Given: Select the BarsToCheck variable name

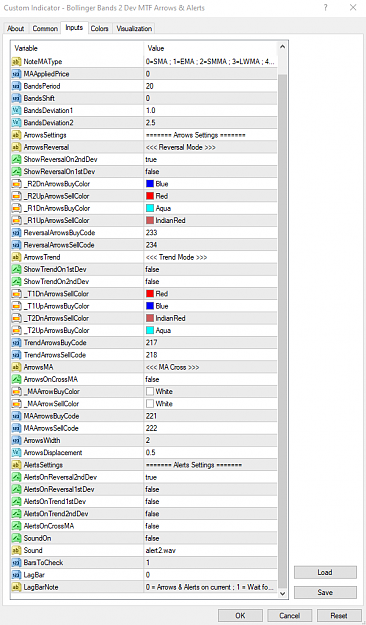Looking at the screenshot, I should [43, 563].
